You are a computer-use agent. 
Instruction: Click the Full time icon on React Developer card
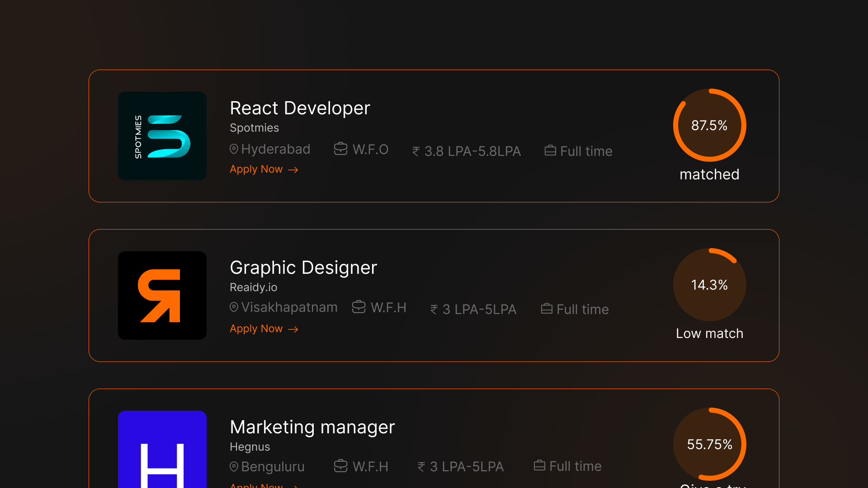click(550, 150)
